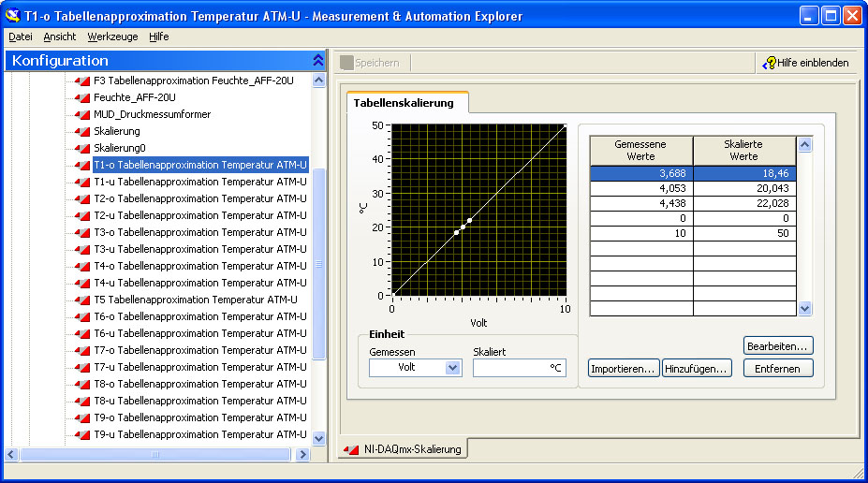
Task: Click the icon beside T8-o Tabellenapproximation entry
Action: coord(81,385)
